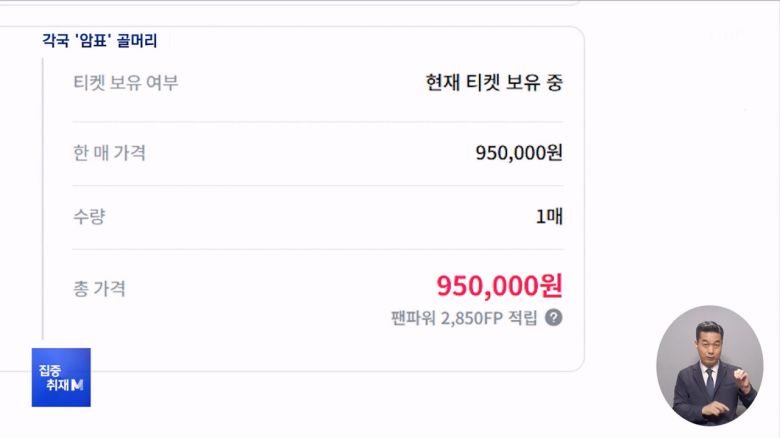Click the blue 집중취재M badge
780x438 pixels.
61,377
